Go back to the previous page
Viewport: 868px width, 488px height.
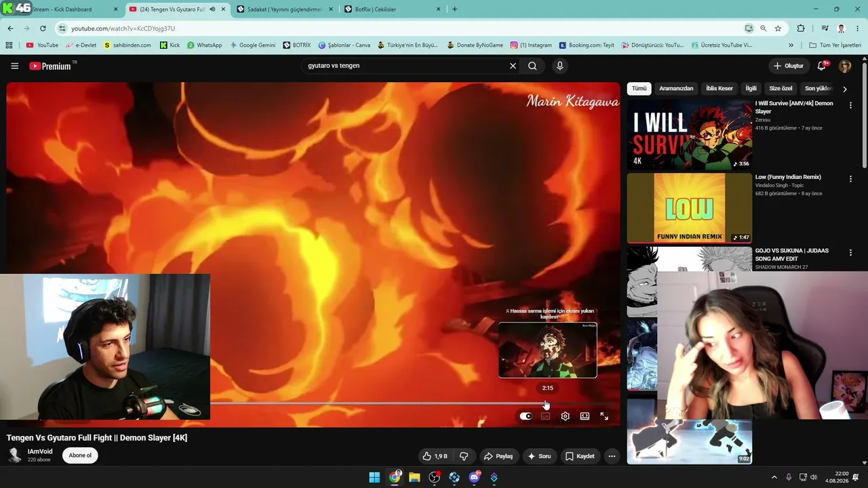(x=10, y=28)
